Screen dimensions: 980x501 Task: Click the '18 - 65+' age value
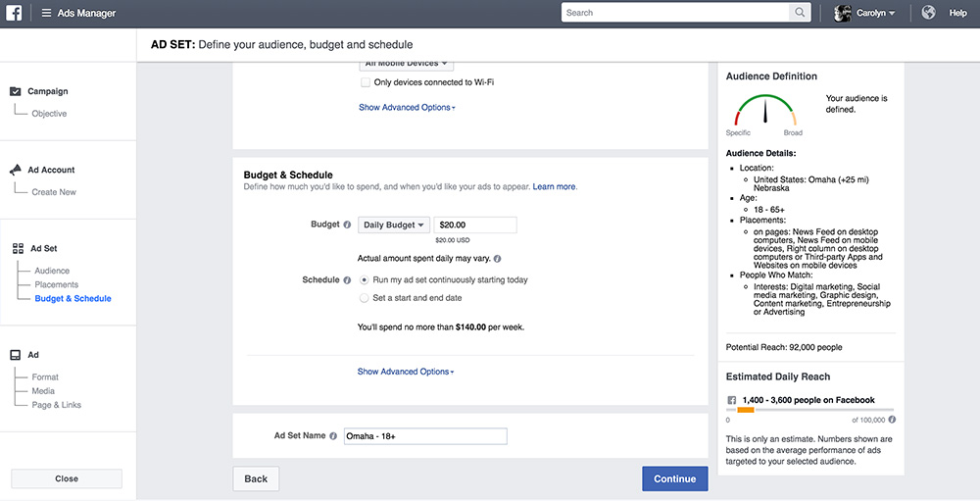pyautogui.click(x=769, y=210)
